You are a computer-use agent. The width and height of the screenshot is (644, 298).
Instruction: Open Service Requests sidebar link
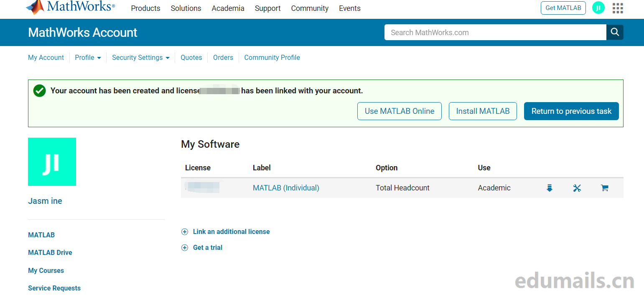54,288
